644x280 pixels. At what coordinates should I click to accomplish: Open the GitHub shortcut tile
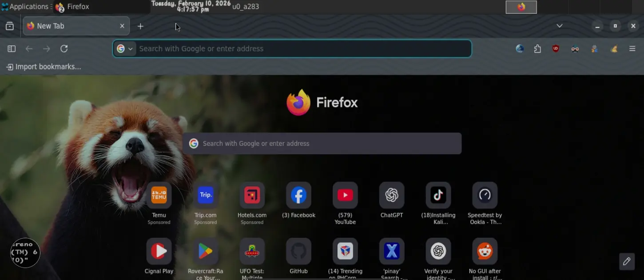click(298, 251)
